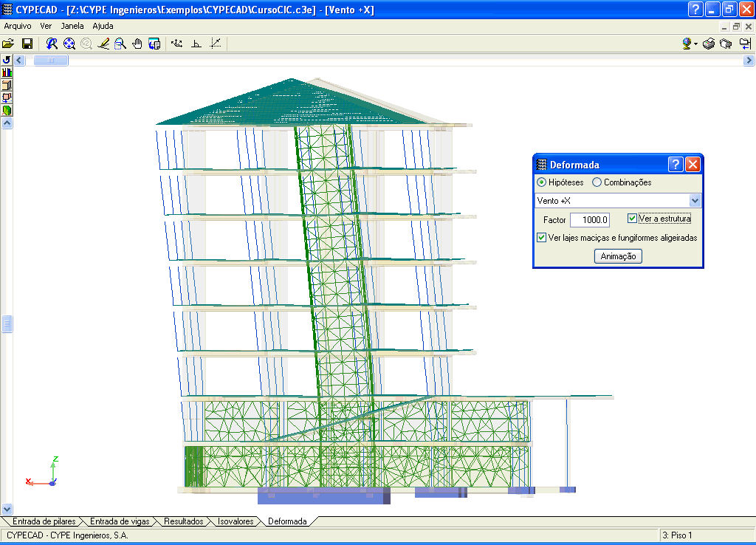The height and width of the screenshot is (545, 756).
Task: Click the axes coordinate system toolbar icon
Action: (x=177, y=44)
